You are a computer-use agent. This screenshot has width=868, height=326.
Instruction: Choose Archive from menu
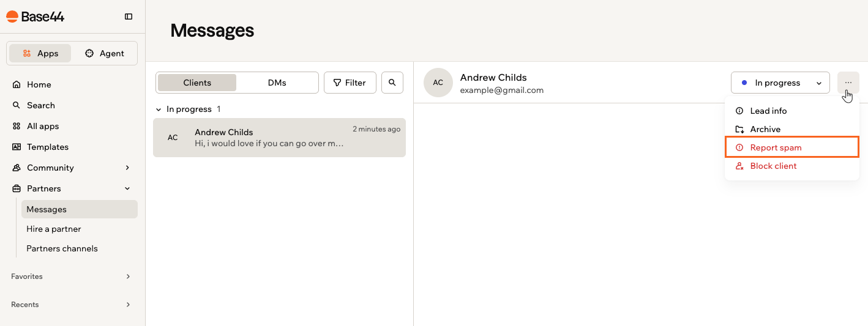[792, 129]
